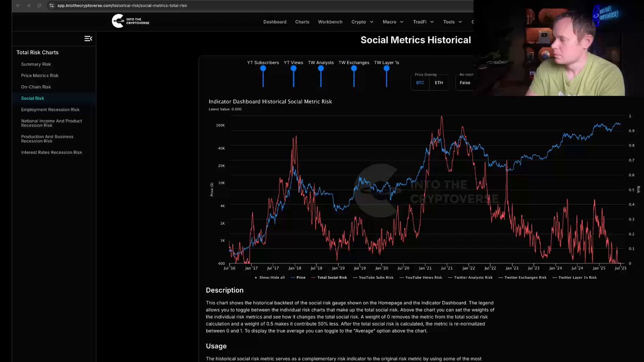Click the Usage heading

coord(216,346)
